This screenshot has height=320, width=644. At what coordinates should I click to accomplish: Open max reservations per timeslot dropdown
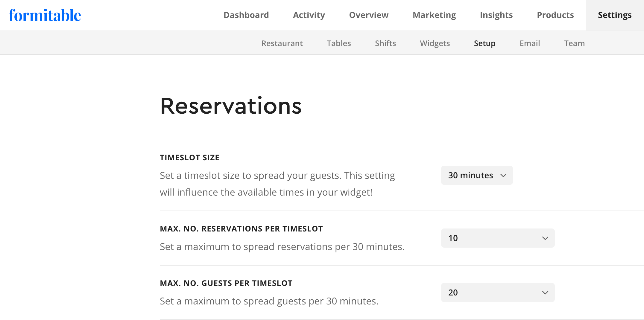point(498,238)
